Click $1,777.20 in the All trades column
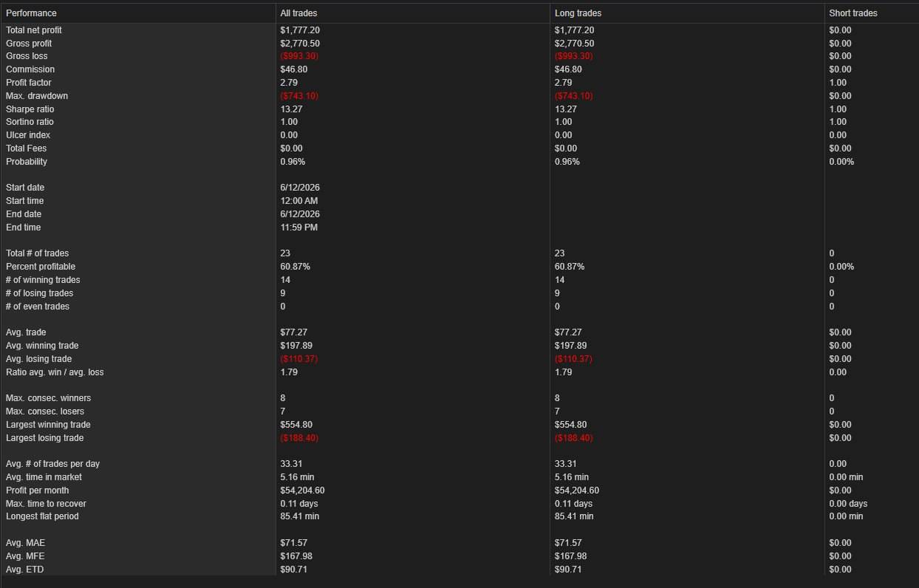 300,30
